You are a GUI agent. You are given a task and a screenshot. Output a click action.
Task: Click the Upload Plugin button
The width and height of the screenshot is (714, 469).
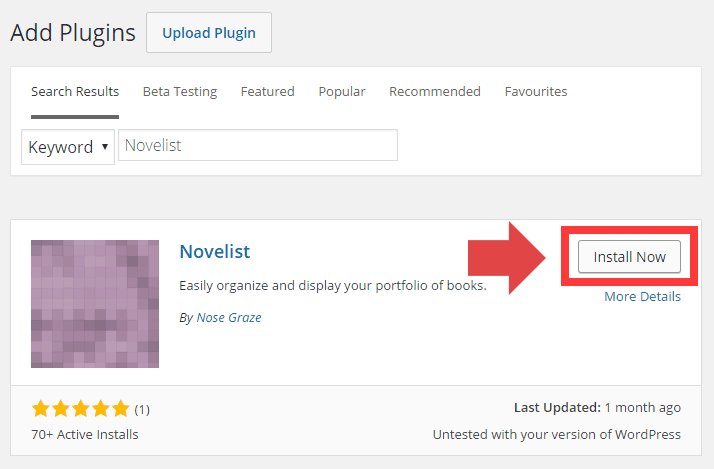pos(209,33)
